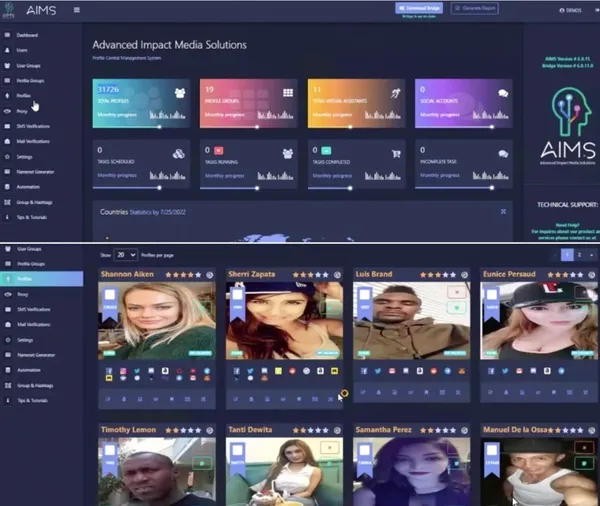Image resolution: width=600 pixels, height=506 pixels.
Task: Click the hamburger menu icon beside AIMS
Action: click(77, 10)
